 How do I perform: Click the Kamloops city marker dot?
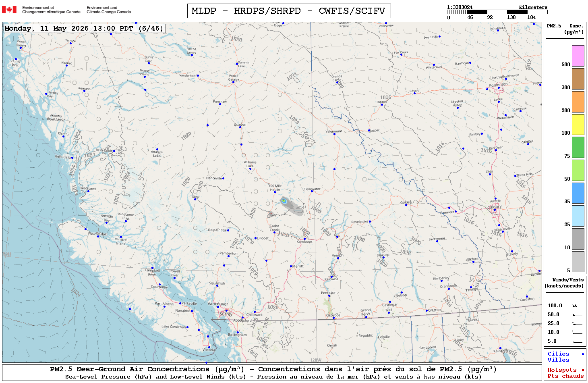(x=304, y=239)
